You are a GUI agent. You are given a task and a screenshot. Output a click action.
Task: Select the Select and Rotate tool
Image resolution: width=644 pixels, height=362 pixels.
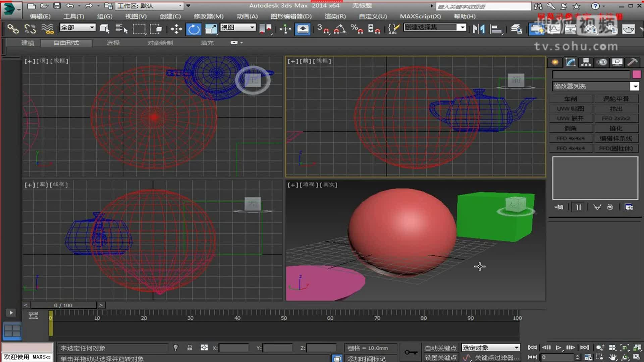(194, 29)
